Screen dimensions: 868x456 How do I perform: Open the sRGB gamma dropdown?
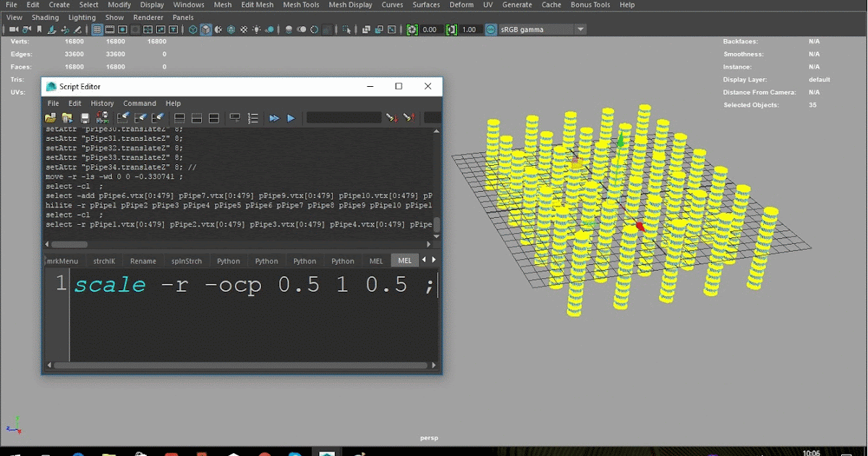click(x=579, y=29)
